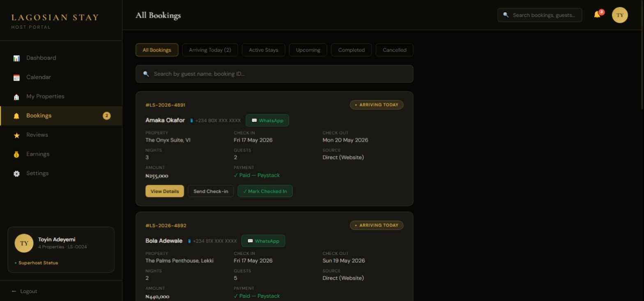Message Bola Adewale via WhatsApp button
Viewport: 644px width, 301px height.
[263, 241]
